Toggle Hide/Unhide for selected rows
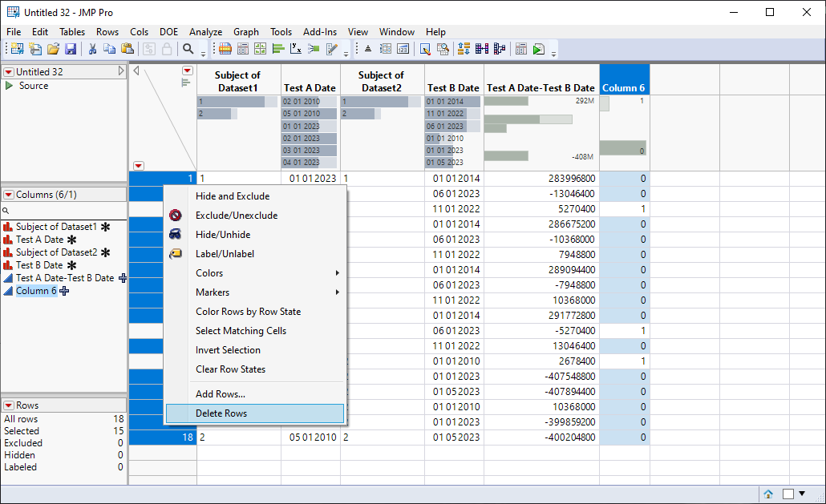 point(232,234)
